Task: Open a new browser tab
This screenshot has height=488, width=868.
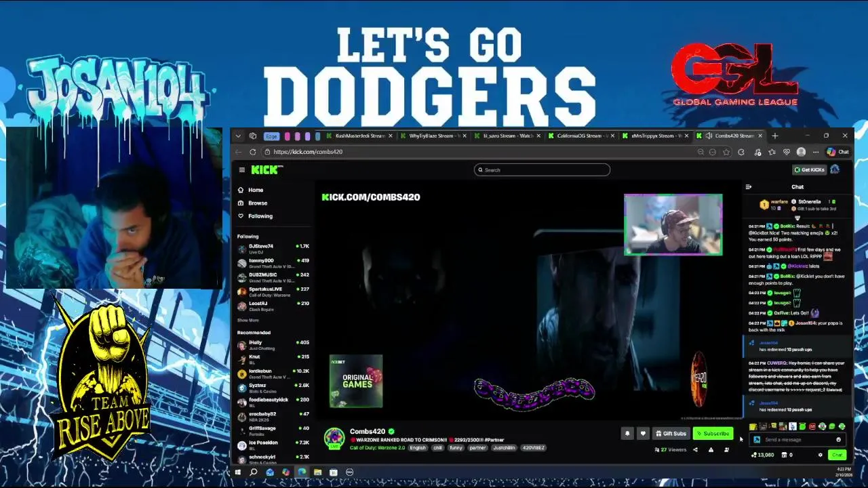Action: [774, 136]
